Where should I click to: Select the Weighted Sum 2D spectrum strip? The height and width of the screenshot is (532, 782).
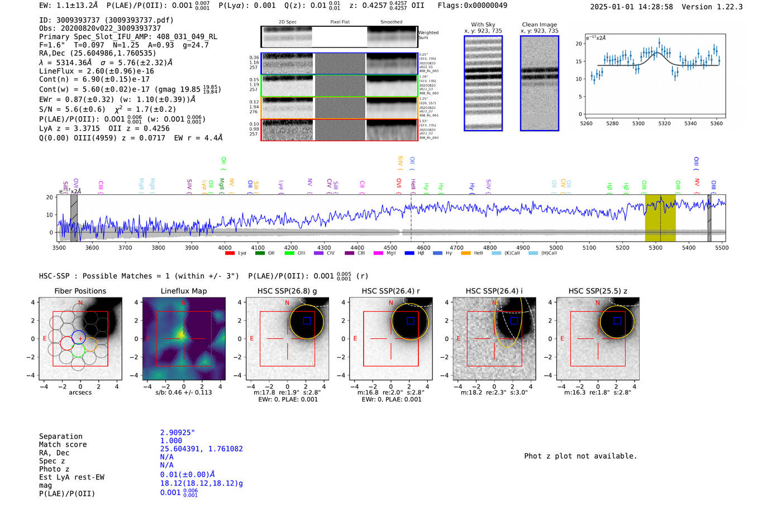pyautogui.click(x=339, y=37)
